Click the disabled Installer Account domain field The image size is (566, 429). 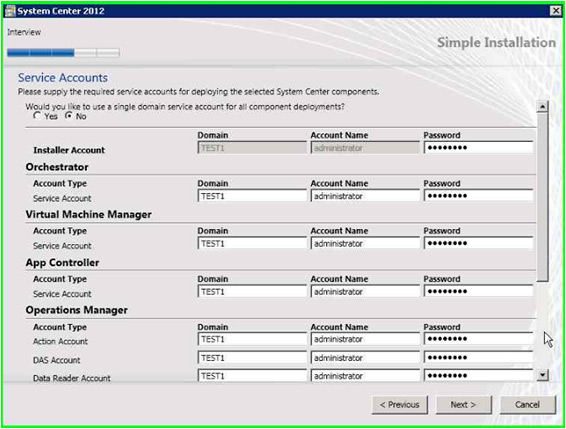[x=252, y=147]
